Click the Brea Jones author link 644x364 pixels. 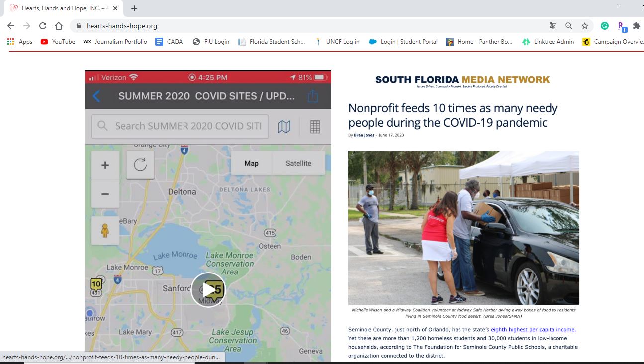364,135
